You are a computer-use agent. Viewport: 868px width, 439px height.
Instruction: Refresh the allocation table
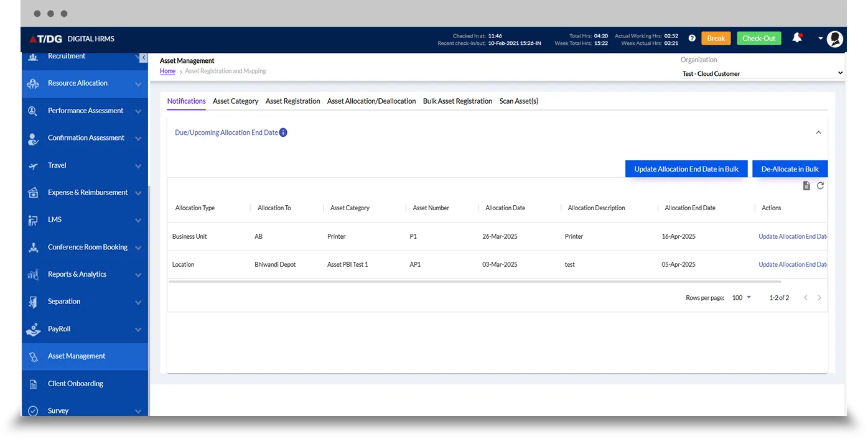click(820, 186)
